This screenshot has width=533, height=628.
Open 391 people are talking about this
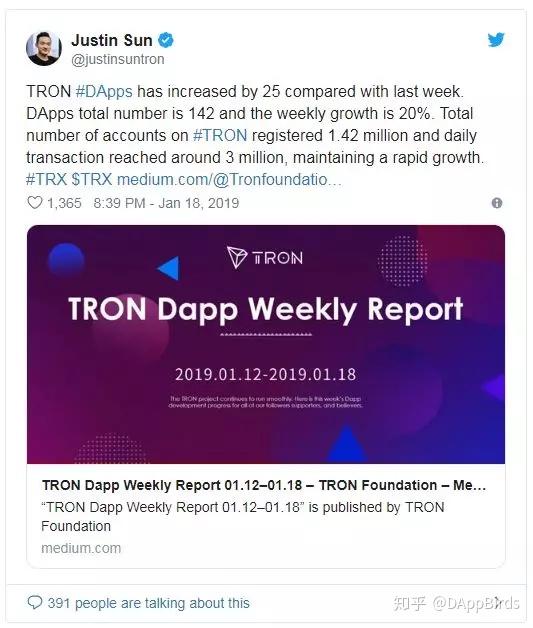[x=149, y=603]
